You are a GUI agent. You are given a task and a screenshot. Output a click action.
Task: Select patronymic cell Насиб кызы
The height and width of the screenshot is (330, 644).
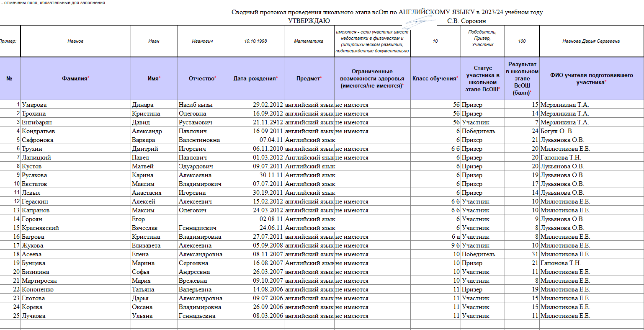point(203,105)
